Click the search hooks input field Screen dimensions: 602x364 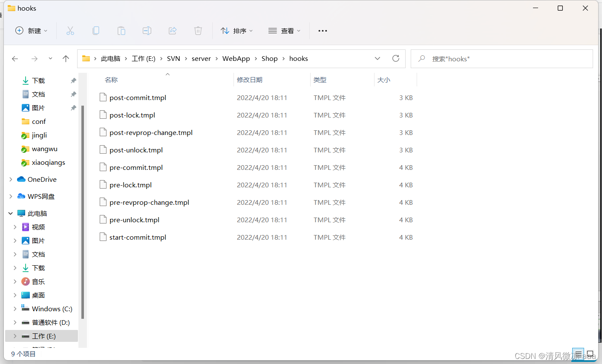(501, 59)
